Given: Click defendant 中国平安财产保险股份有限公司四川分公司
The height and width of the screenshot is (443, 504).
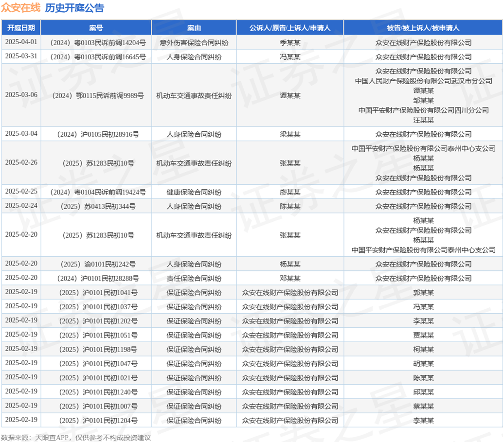Looking at the screenshot, I should click(x=423, y=110).
